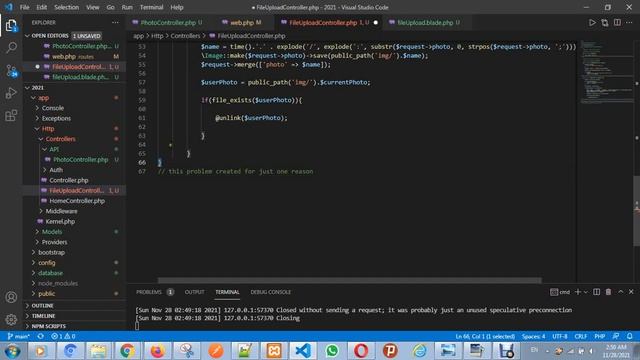The height and width of the screenshot is (360, 640).
Task: Maximize the panel size chevron
Action: coord(620,292)
